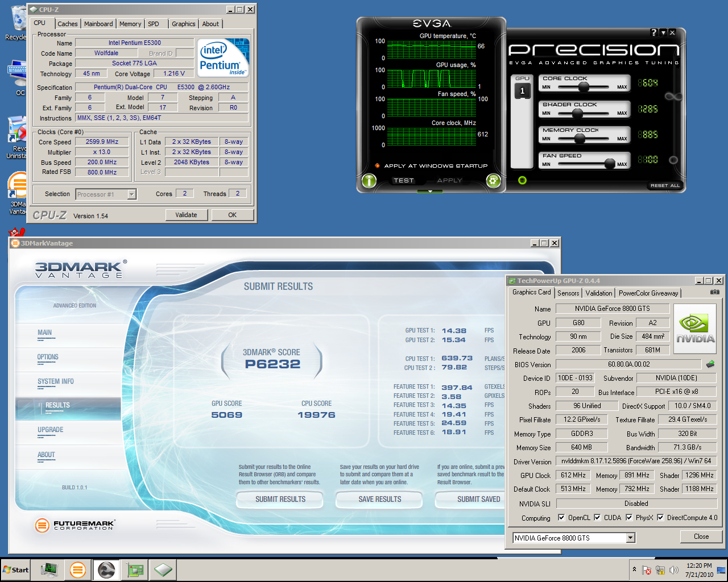The height and width of the screenshot is (582, 728).
Task: Switch to the EVGA Precision taskbar button
Action: click(106, 569)
